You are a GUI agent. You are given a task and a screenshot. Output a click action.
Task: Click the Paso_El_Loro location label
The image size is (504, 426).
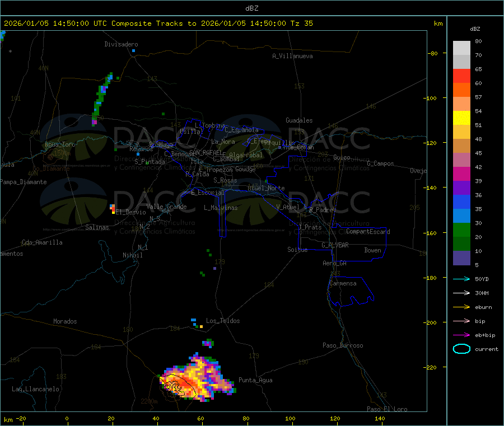click(x=387, y=409)
